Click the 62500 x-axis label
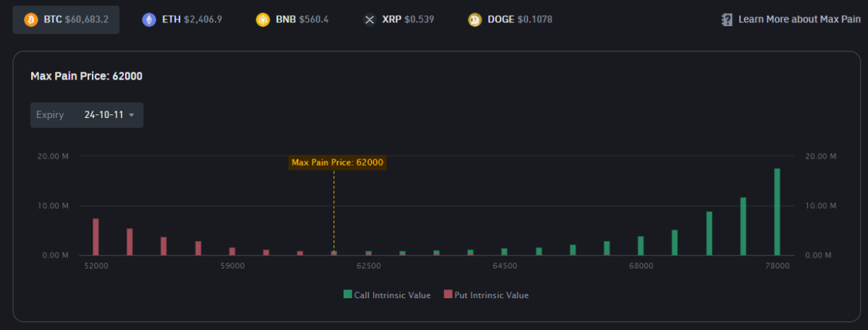The image size is (868, 330). click(x=368, y=266)
